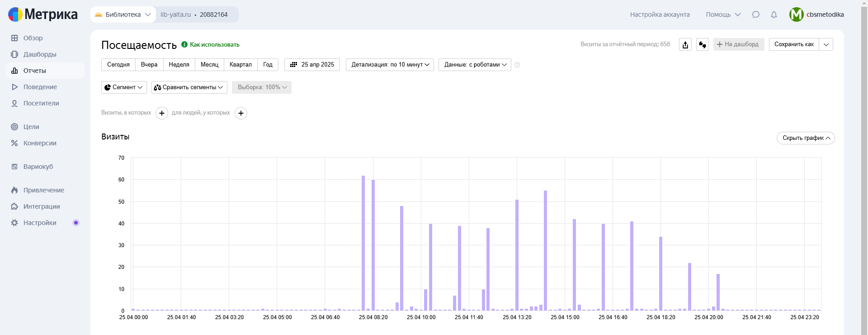Open the notifications bell

[x=774, y=14]
